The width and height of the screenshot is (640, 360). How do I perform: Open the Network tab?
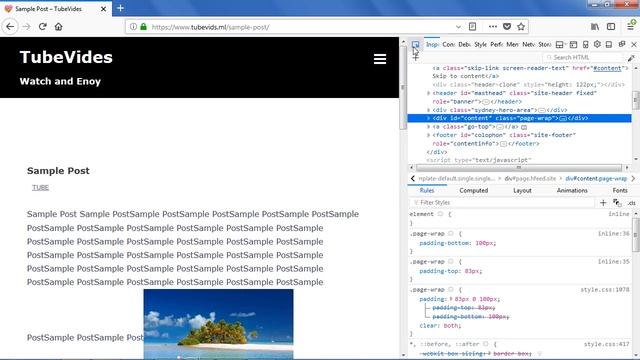pos(529,44)
